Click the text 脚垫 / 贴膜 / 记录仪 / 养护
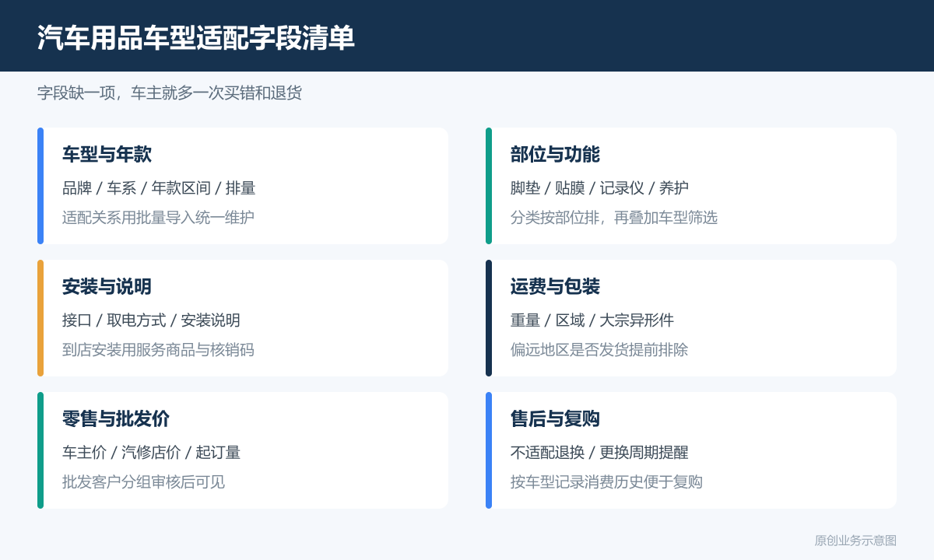Viewport: 934px width, 560px height. pyautogui.click(x=599, y=188)
